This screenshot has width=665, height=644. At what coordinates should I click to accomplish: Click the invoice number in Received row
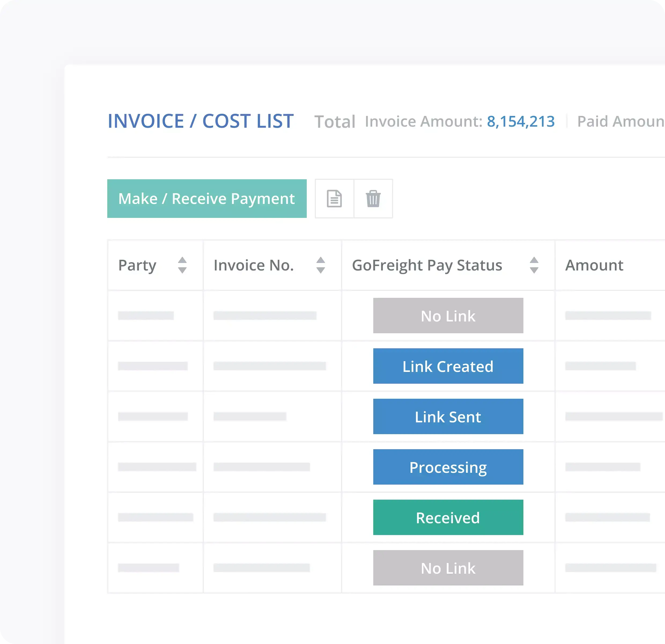[x=269, y=517]
